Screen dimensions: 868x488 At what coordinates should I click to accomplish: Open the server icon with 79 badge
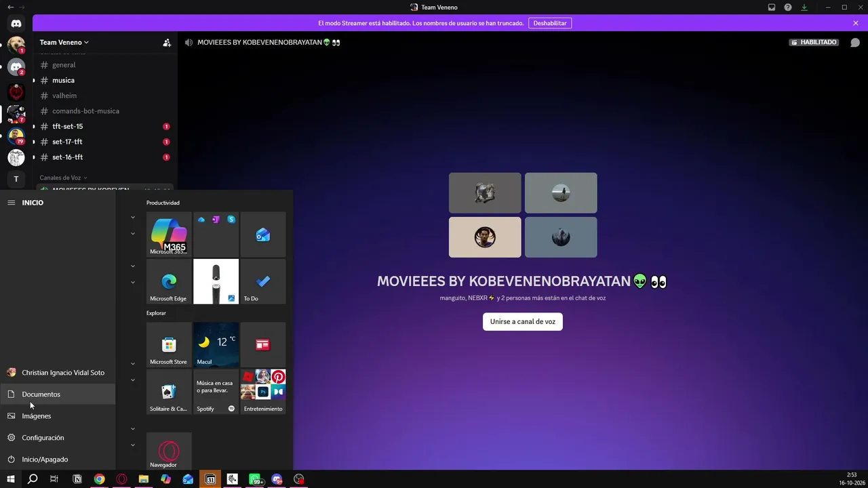click(16, 136)
